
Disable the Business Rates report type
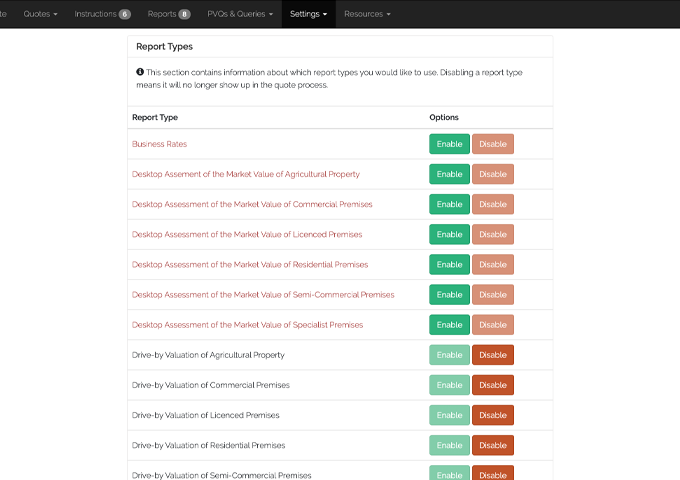coord(493,144)
